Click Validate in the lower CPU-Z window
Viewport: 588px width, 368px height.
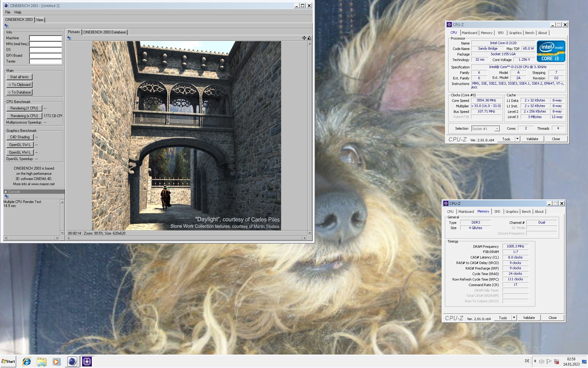tap(529, 318)
